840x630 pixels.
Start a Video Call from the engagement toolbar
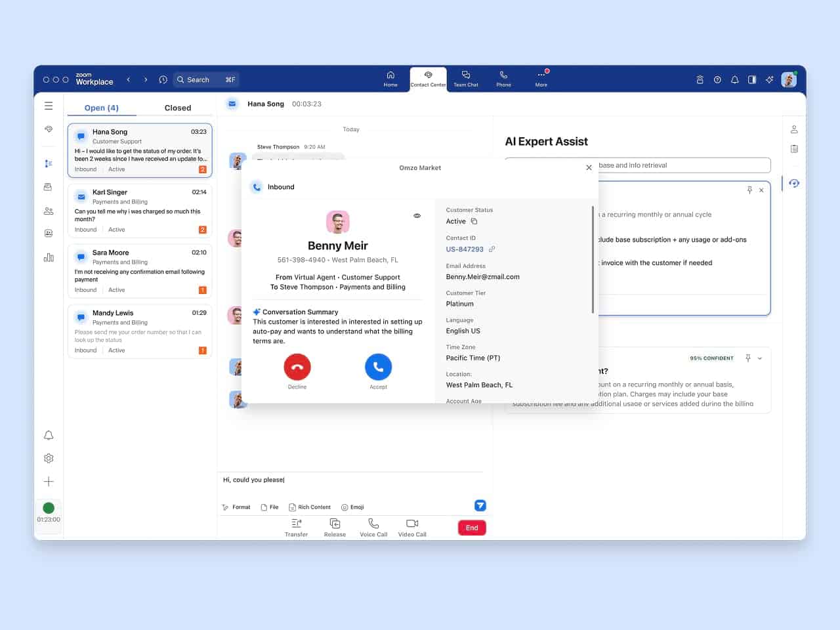point(411,527)
